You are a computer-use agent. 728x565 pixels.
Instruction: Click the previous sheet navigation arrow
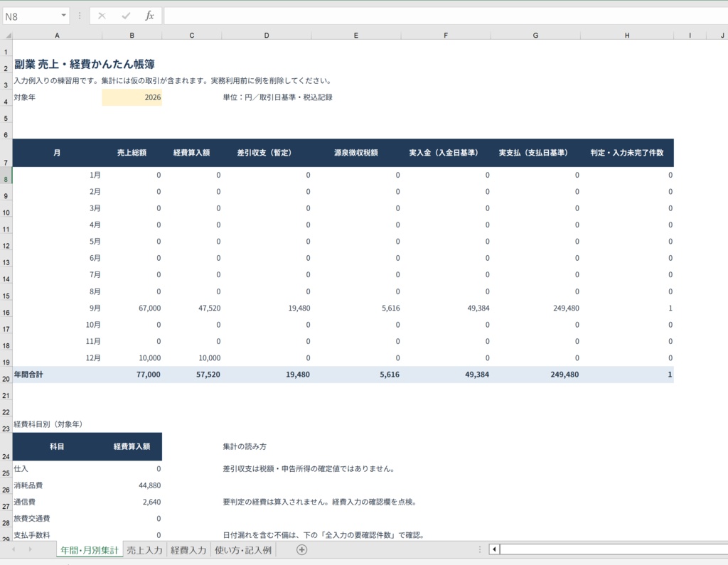coord(14,549)
